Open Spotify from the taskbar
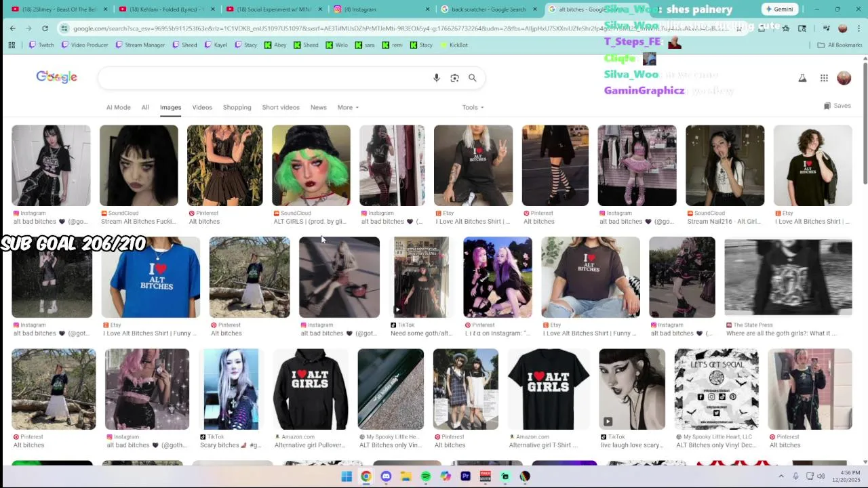Image resolution: width=868 pixels, height=488 pixels. pyautogui.click(x=425, y=476)
